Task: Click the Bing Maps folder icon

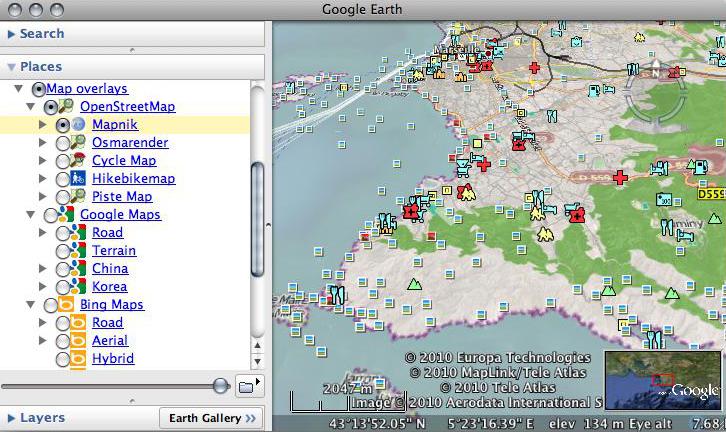Action: tap(66, 305)
